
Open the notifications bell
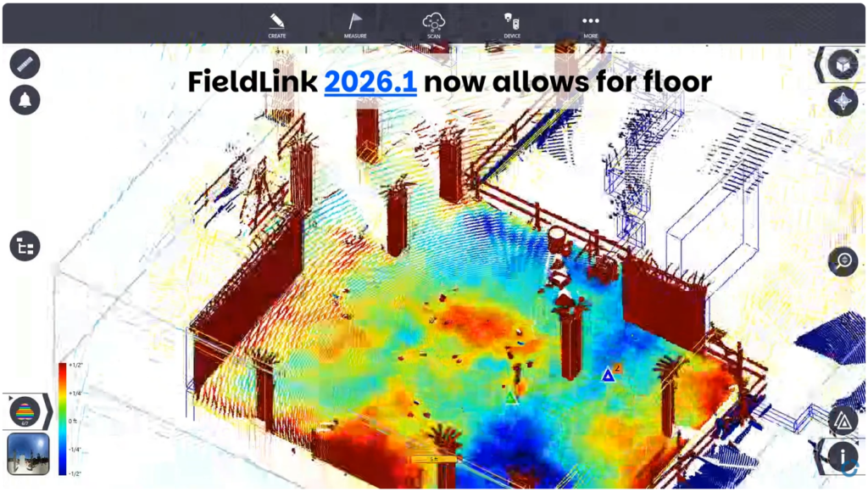[x=25, y=100]
